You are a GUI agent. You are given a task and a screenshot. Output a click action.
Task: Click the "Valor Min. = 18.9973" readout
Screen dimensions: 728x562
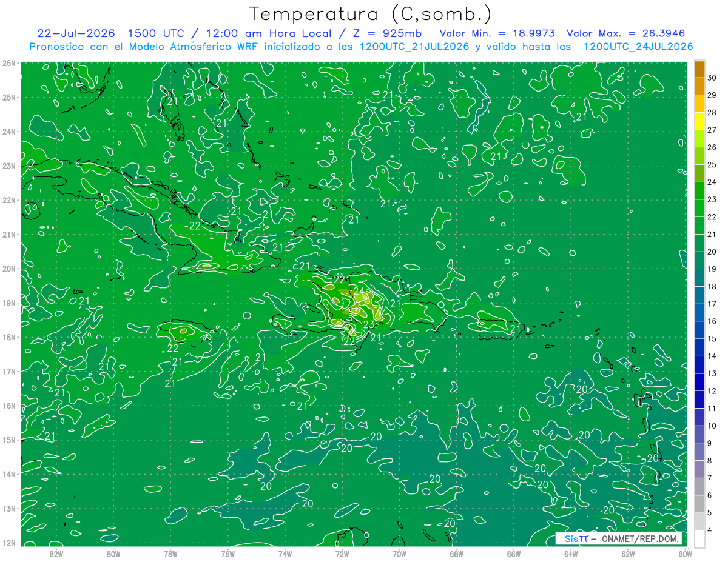pyautogui.click(x=497, y=33)
